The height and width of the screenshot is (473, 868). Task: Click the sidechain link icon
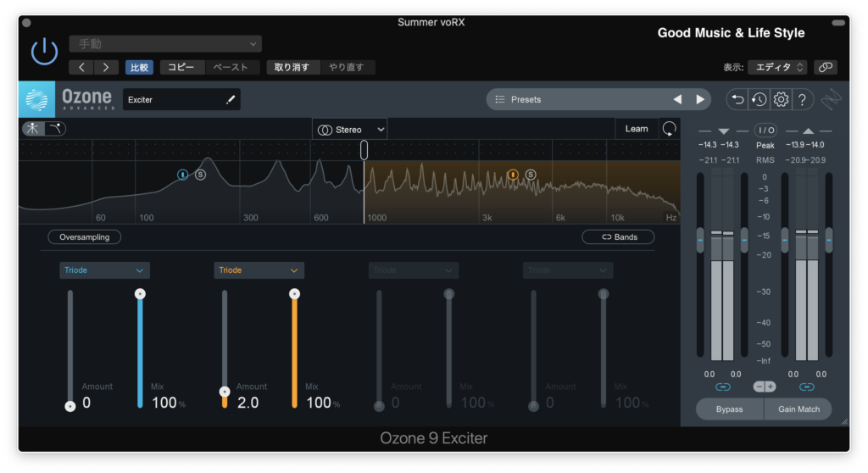click(x=826, y=67)
